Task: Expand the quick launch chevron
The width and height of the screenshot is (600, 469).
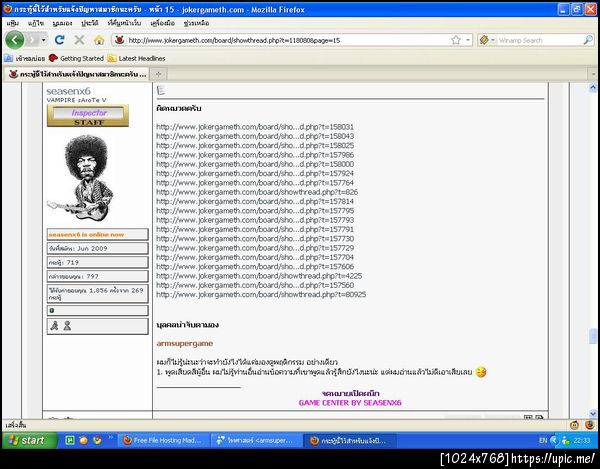Action: [111, 437]
